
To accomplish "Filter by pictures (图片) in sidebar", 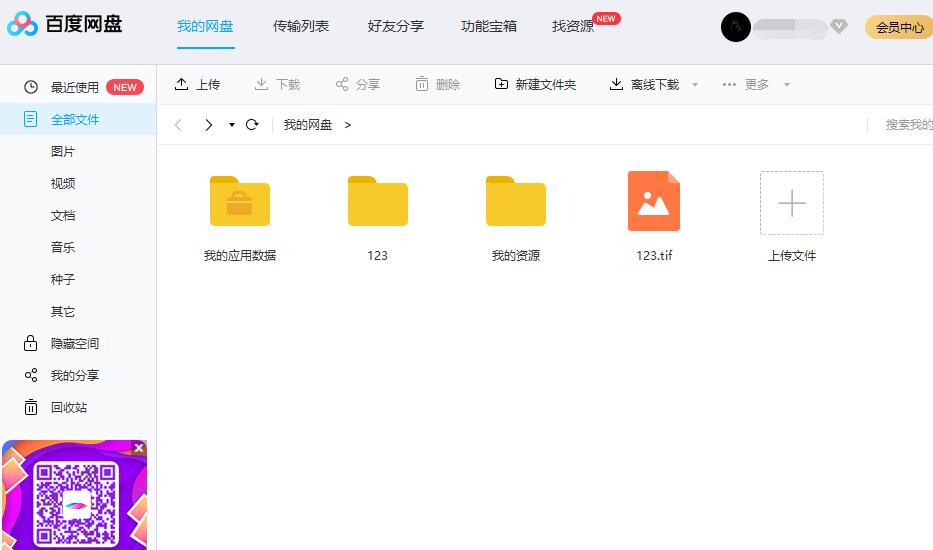I will [63, 151].
